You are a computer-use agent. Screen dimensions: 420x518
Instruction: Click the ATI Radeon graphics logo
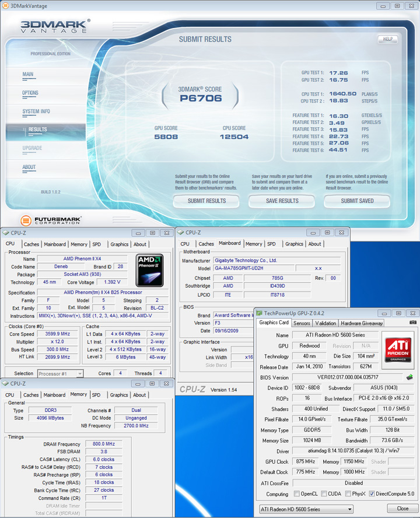398,349
